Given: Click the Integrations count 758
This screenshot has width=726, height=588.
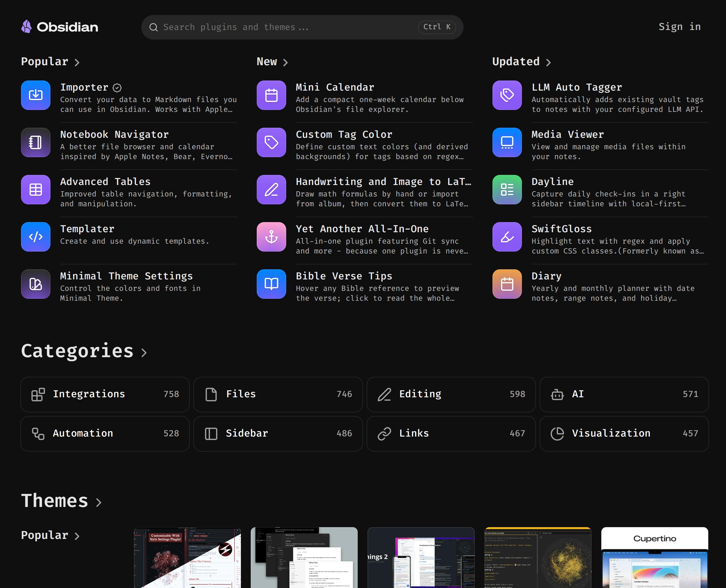Looking at the screenshot, I should pos(171,394).
